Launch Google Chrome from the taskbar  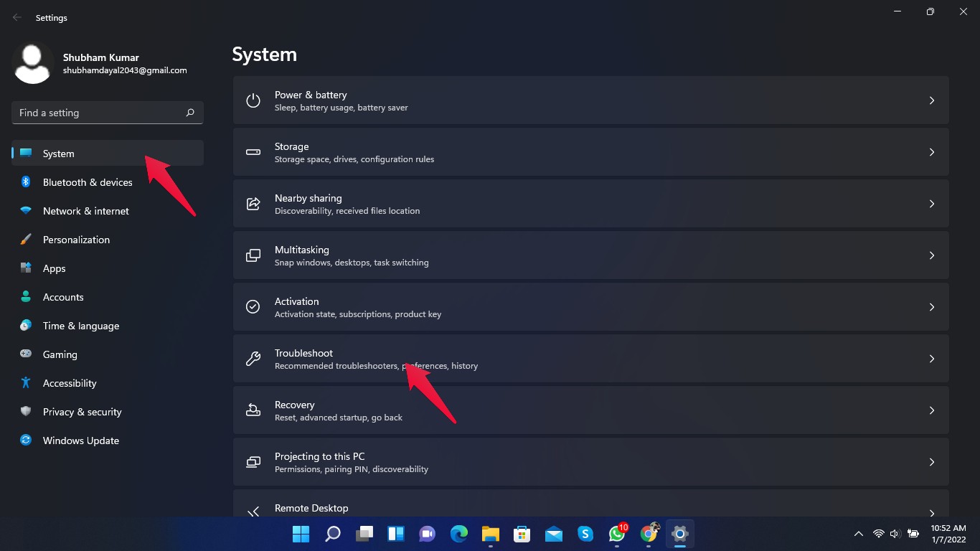(649, 534)
